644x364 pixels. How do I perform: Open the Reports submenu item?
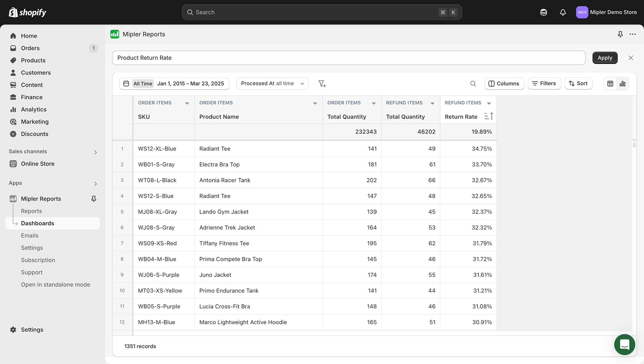point(31,211)
